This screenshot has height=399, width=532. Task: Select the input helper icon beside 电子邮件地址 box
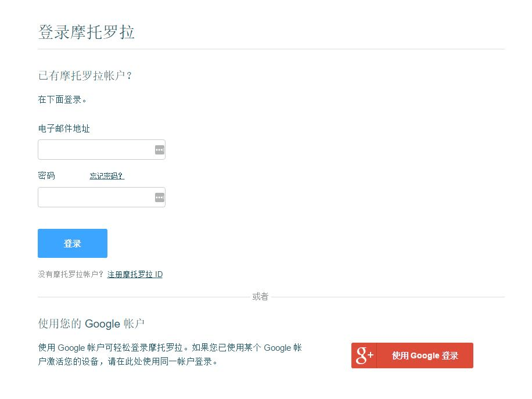159,149
